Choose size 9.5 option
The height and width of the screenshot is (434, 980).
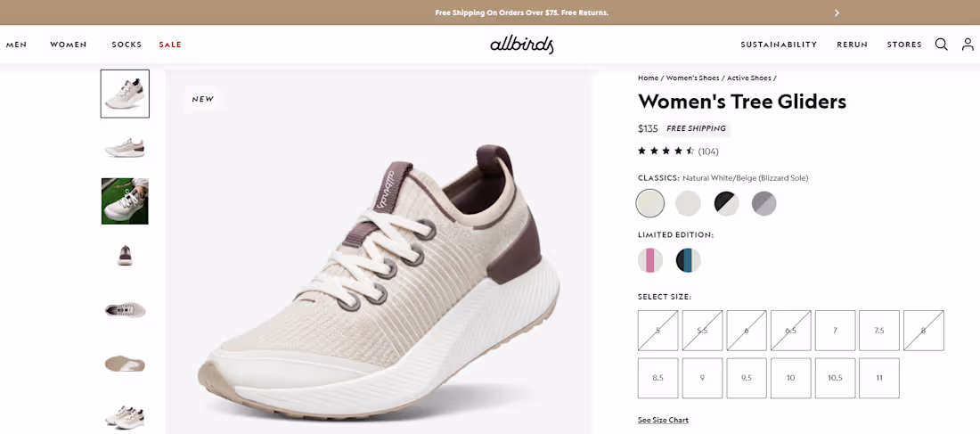point(747,378)
